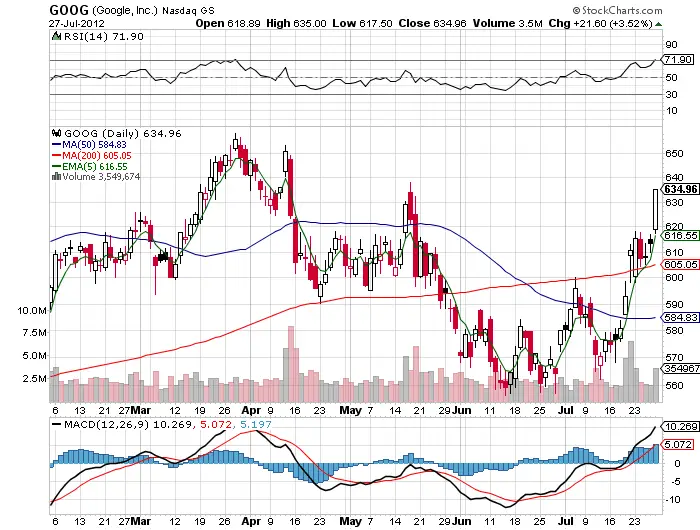Click the 90 level label on RSI axis
This screenshot has width=700, height=530.
(x=671, y=44)
